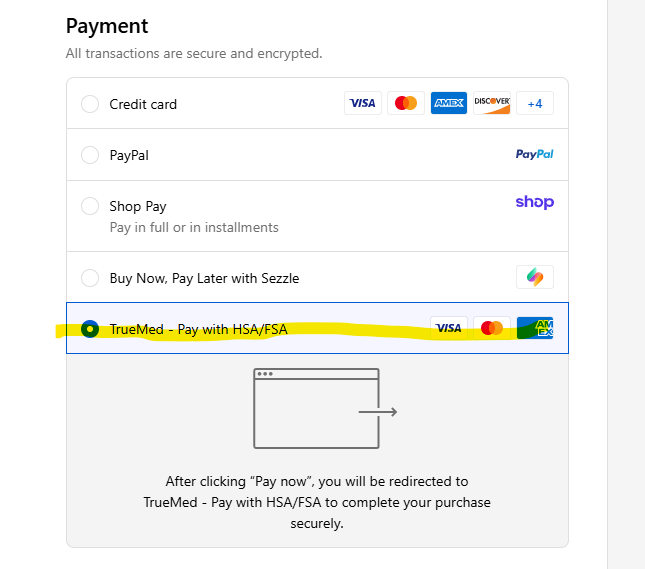Image resolution: width=645 pixels, height=569 pixels.
Task: Choose the PayPal payment radio button
Action: (x=90, y=155)
